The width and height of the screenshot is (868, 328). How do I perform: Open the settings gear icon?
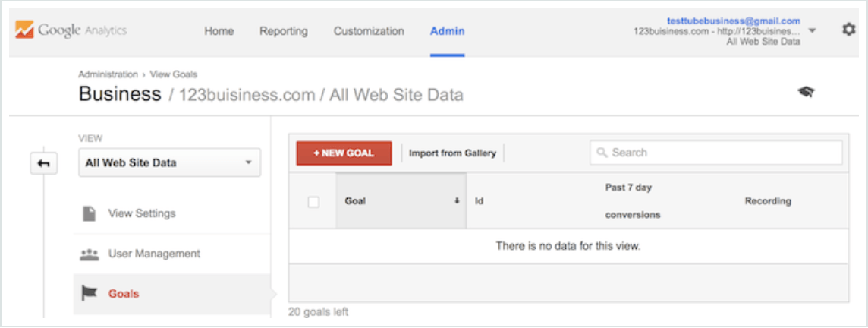(848, 30)
